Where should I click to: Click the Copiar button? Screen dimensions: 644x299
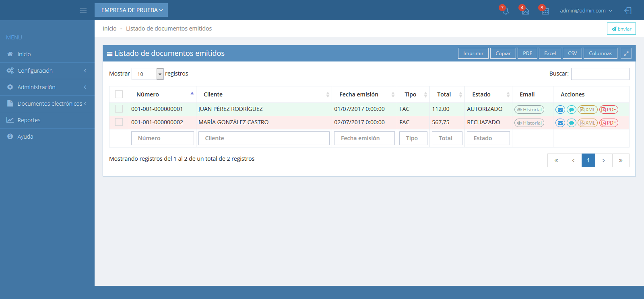(503, 53)
